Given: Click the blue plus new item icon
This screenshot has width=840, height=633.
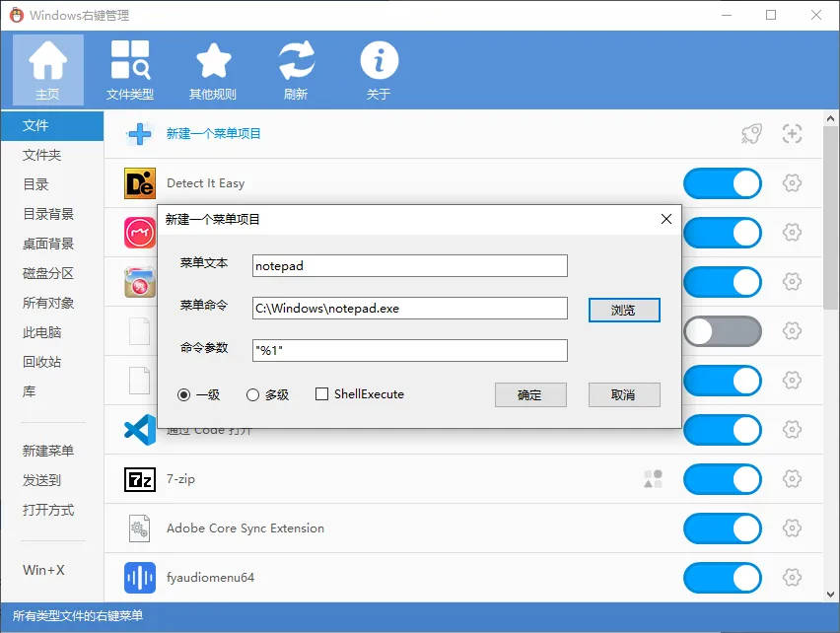Looking at the screenshot, I should (x=140, y=134).
